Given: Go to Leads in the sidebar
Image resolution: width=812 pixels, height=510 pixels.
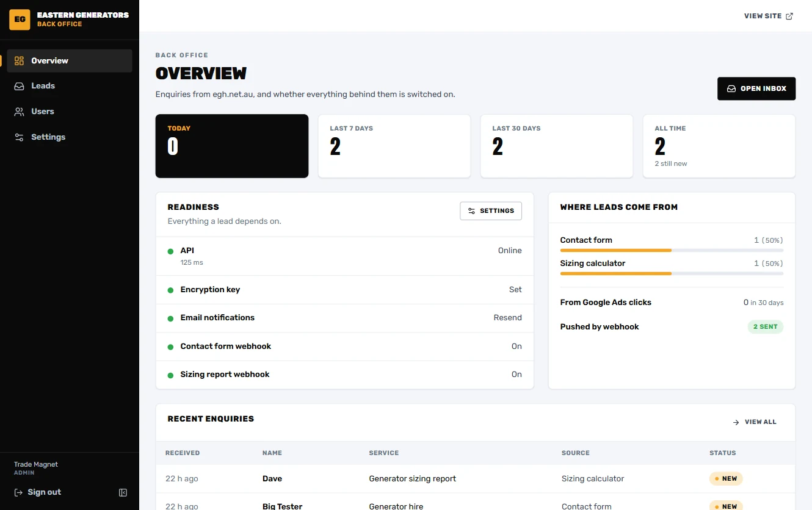Looking at the screenshot, I should coord(70,86).
